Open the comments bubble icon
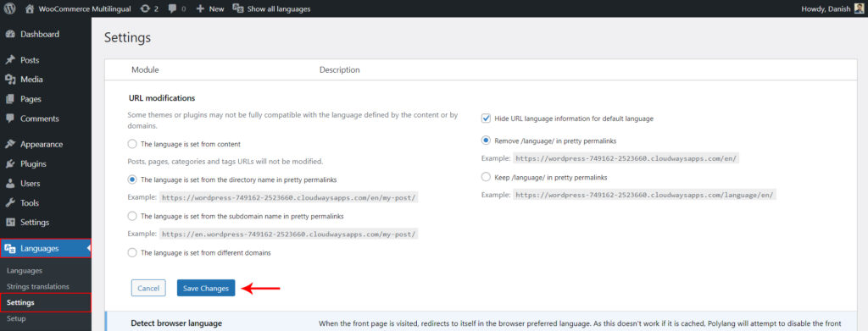 (172, 8)
